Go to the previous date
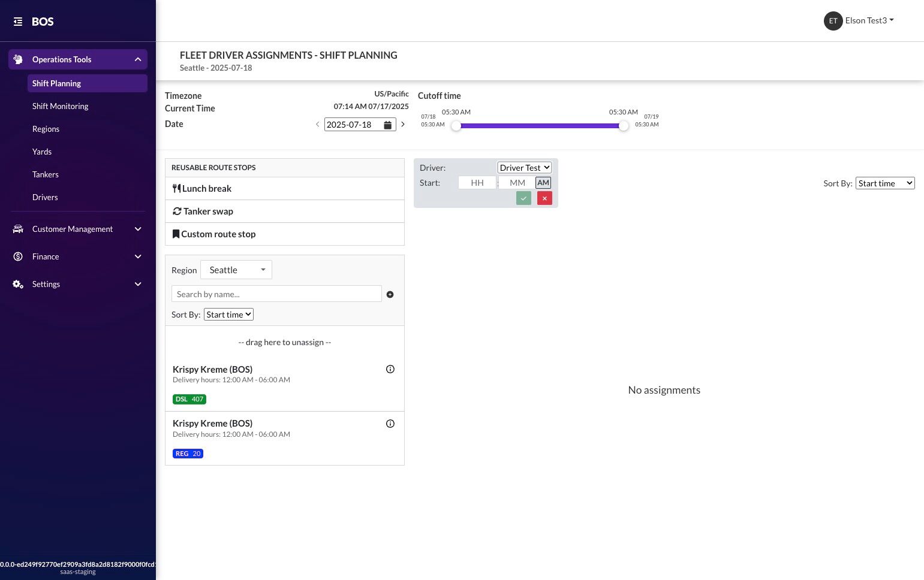Viewport: 924px width, 580px height. [317, 125]
